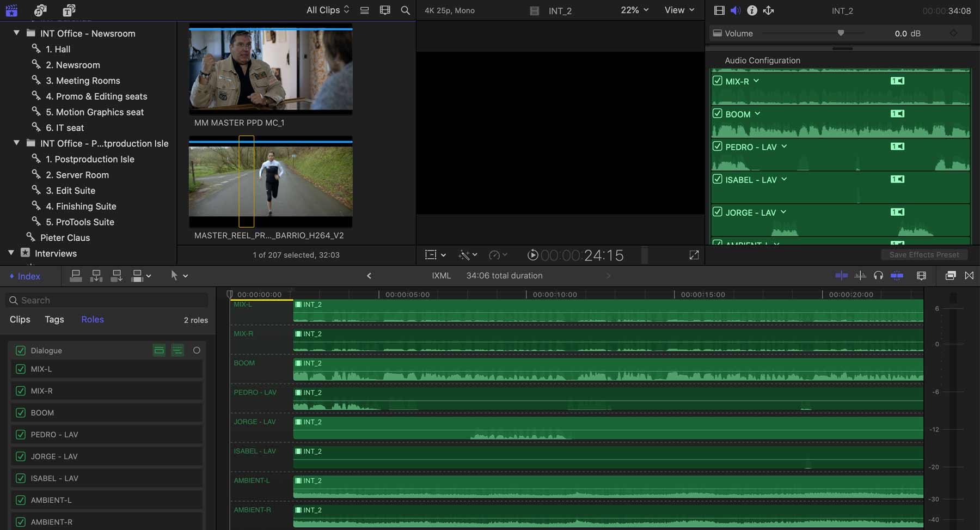Show the Audio inspector speaker icon
The height and width of the screenshot is (530, 980).
736,10
